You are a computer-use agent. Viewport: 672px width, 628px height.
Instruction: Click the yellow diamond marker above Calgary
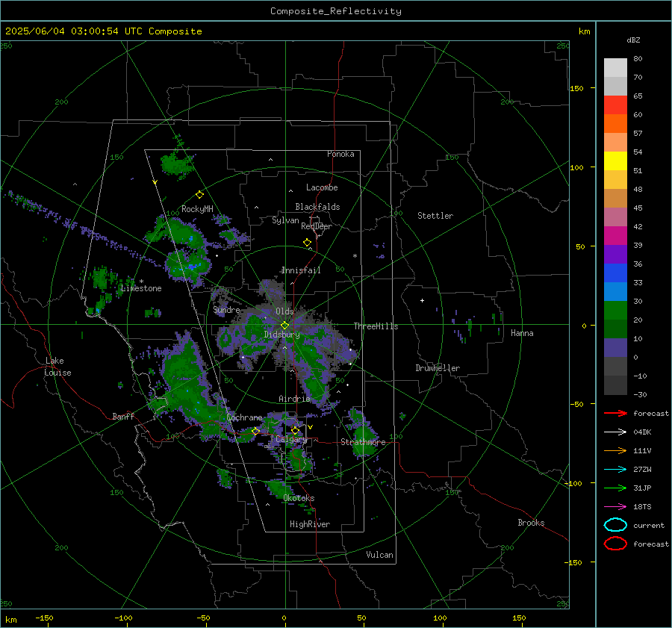(295, 430)
